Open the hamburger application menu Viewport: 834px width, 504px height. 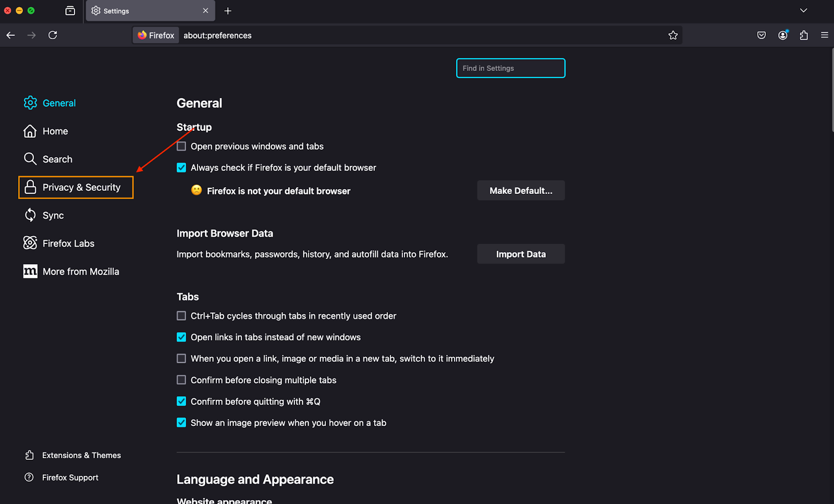(825, 35)
